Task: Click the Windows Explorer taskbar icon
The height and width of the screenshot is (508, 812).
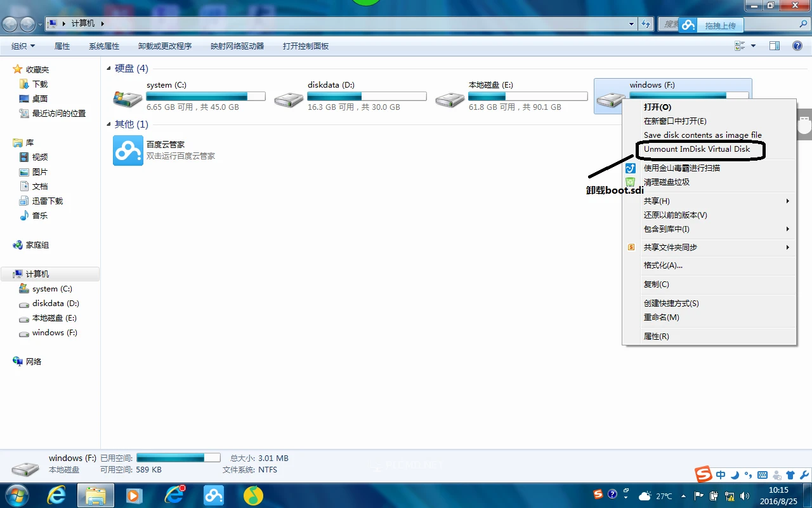Action: (x=96, y=495)
